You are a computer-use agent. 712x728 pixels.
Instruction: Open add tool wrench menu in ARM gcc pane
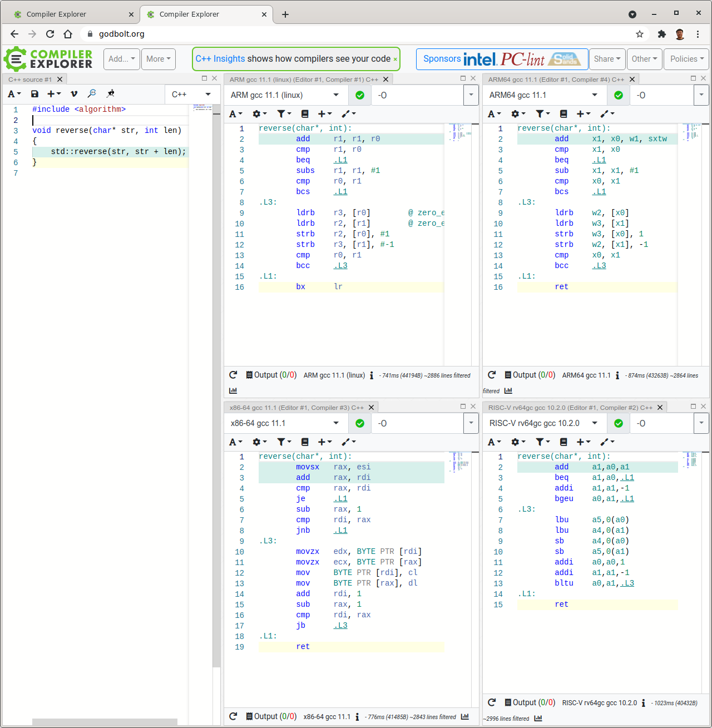[349, 113]
